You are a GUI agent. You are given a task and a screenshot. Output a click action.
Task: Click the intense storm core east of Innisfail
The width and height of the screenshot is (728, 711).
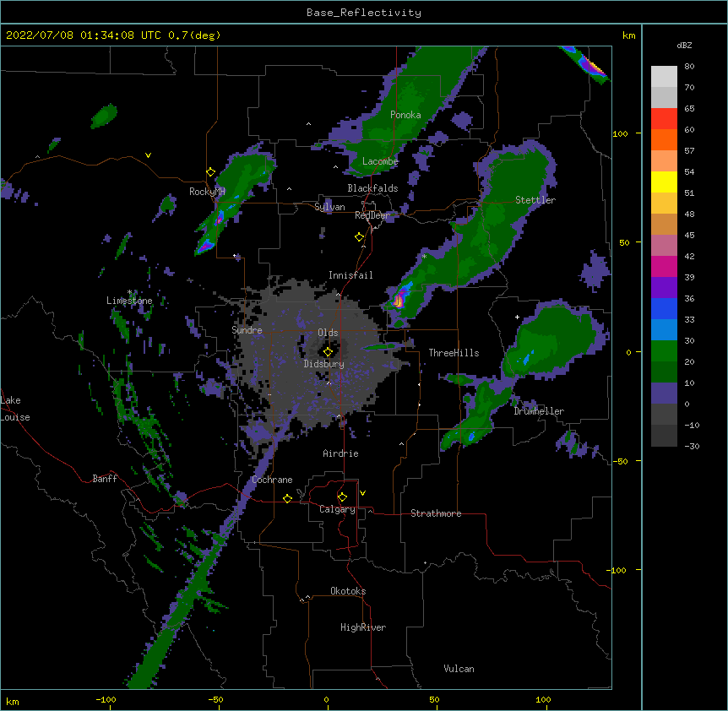399,299
